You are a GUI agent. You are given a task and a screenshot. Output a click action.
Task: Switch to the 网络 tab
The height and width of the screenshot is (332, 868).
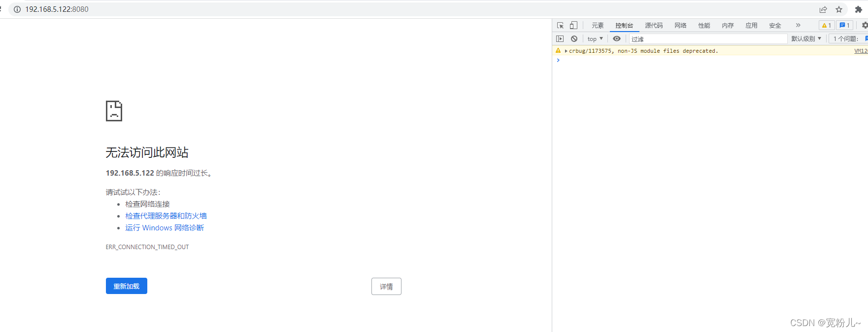coord(680,25)
